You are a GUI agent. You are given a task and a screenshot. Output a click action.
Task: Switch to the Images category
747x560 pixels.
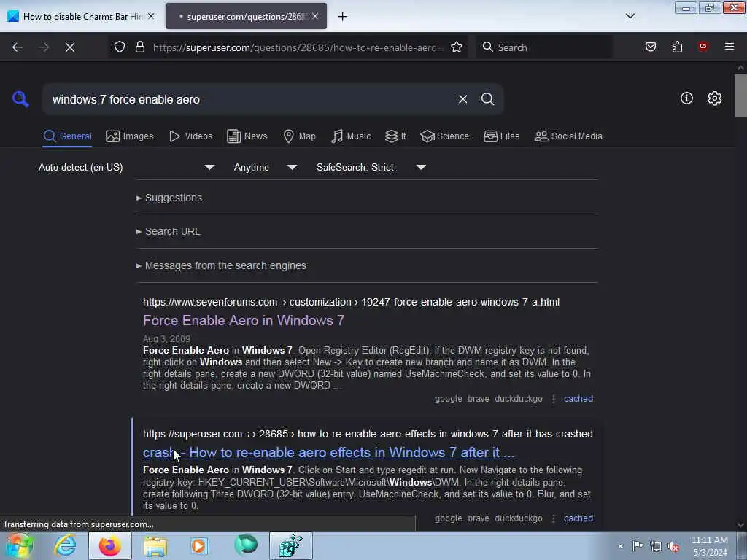[x=130, y=136]
